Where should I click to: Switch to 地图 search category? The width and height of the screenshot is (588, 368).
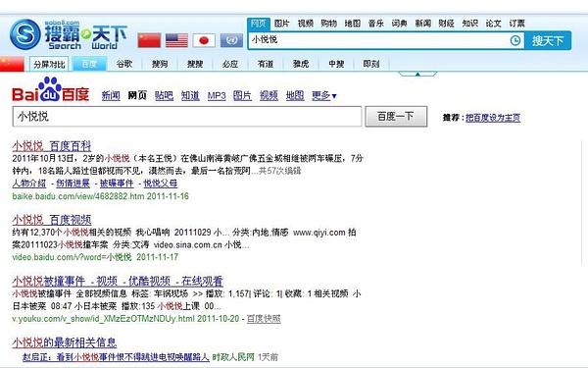click(x=353, y=24)
